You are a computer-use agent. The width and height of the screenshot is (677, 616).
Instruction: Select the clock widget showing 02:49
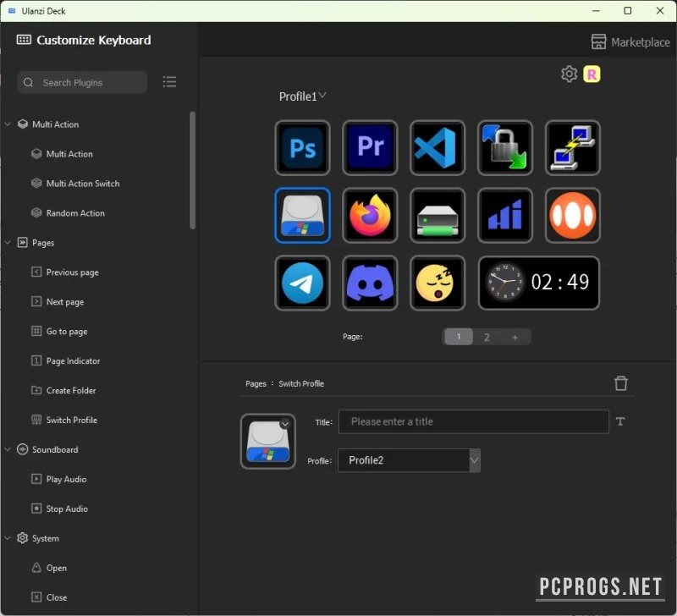click(x=539, y=283)
